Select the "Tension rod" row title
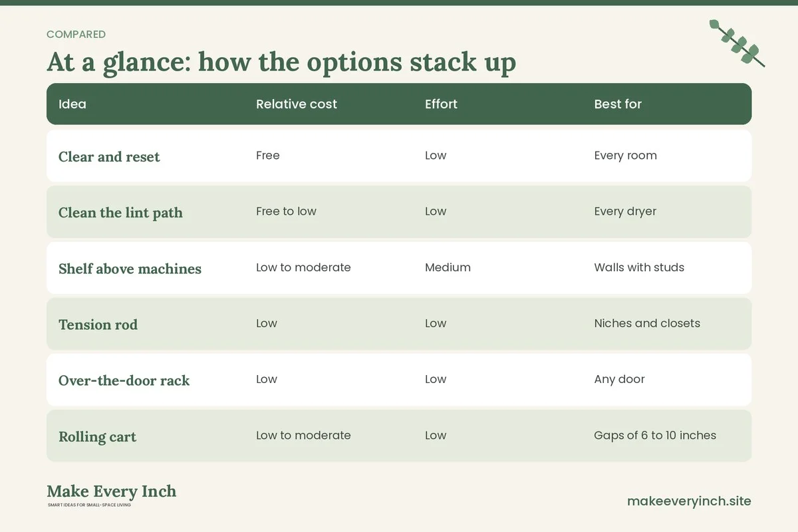 (x=98, y=325)
